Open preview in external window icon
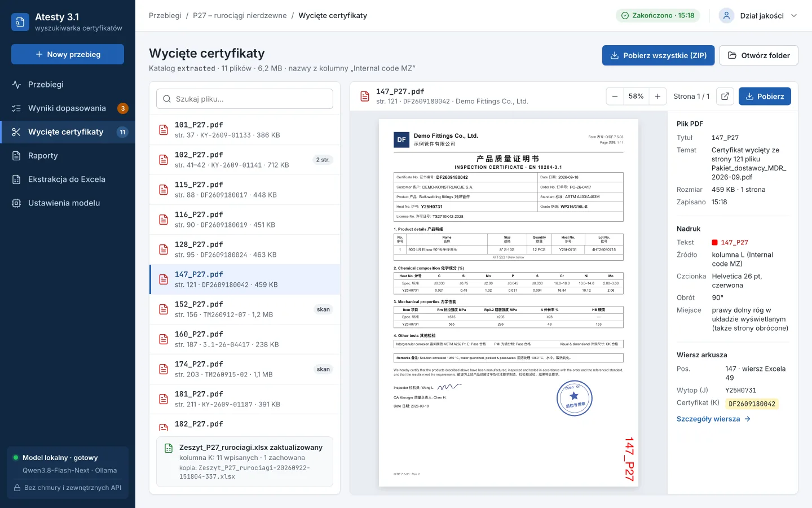812x508 pixels. click(725, 97)
